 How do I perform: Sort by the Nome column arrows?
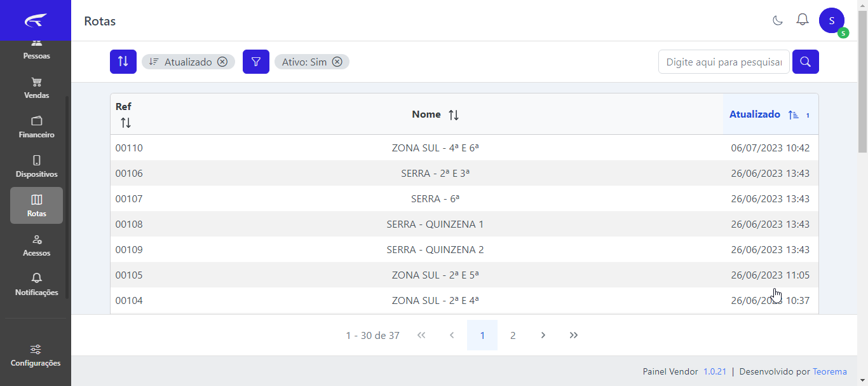(454, 115)
